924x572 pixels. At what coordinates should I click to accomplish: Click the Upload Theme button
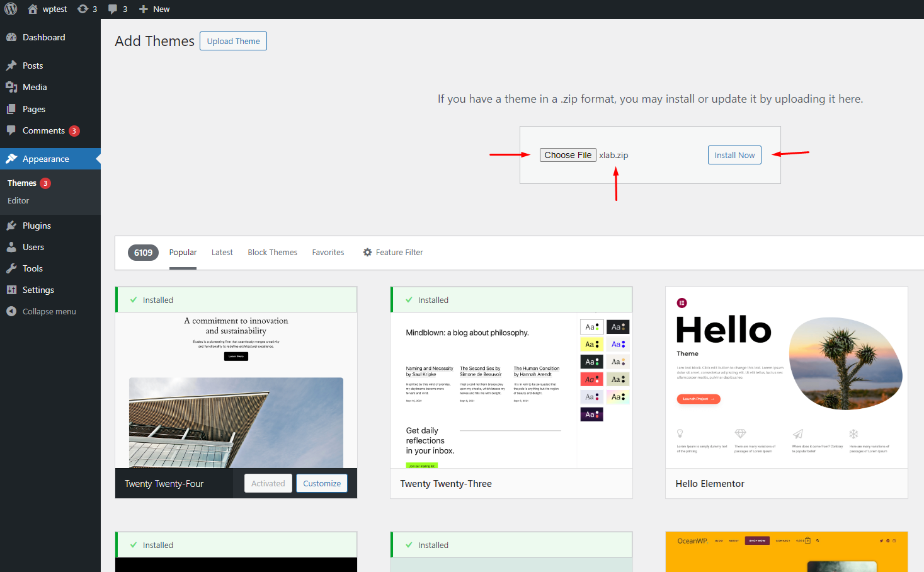point(233,41)
